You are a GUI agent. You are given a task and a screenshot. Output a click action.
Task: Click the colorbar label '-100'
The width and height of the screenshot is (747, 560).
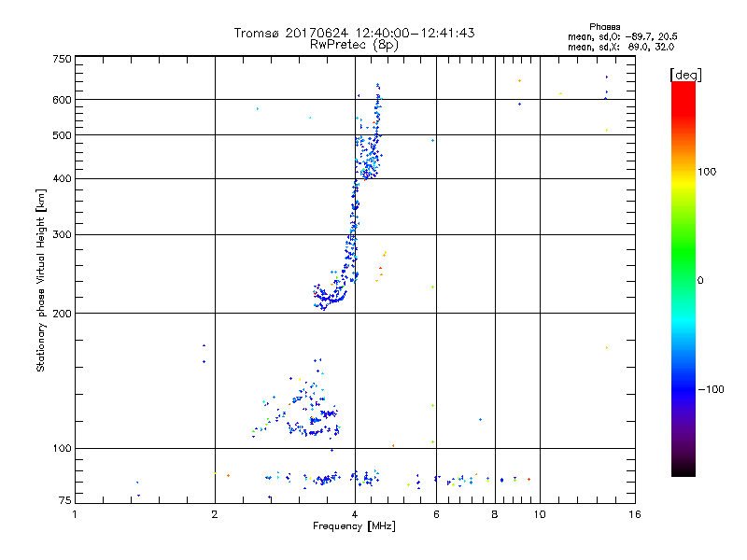pos(711,389)
